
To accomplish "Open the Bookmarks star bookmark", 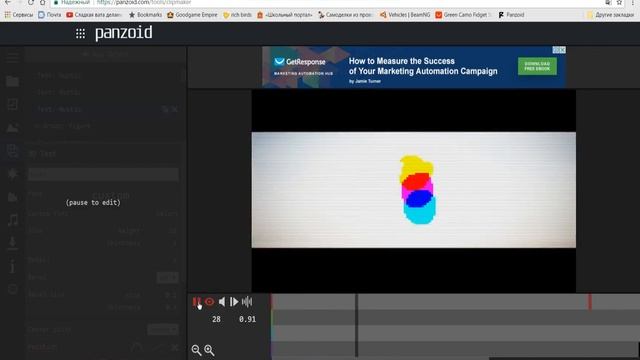I will coord(145,15).
